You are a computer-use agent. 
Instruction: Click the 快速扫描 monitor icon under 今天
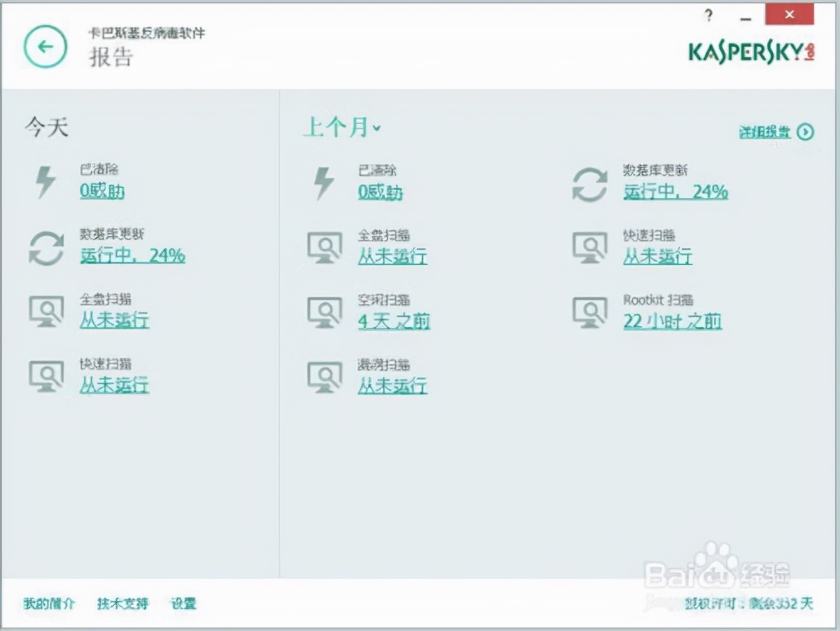[x=45, y=376]
